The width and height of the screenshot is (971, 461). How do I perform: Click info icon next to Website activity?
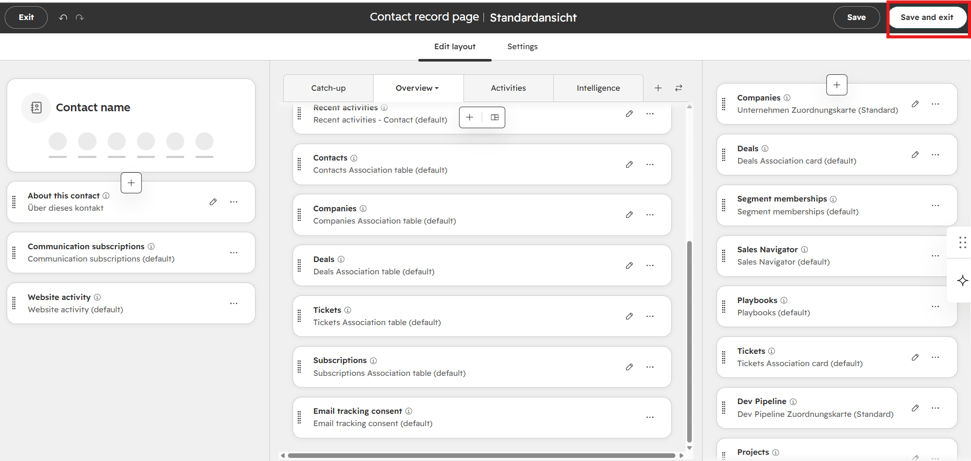click(97, 297)
